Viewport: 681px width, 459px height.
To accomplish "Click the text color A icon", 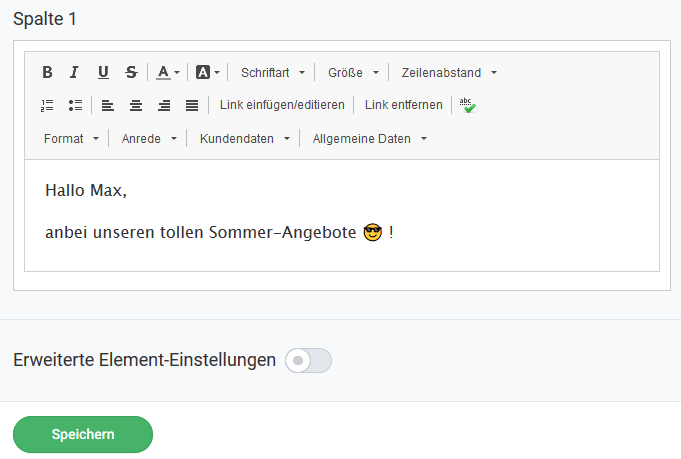I will (x=163, y=72).
